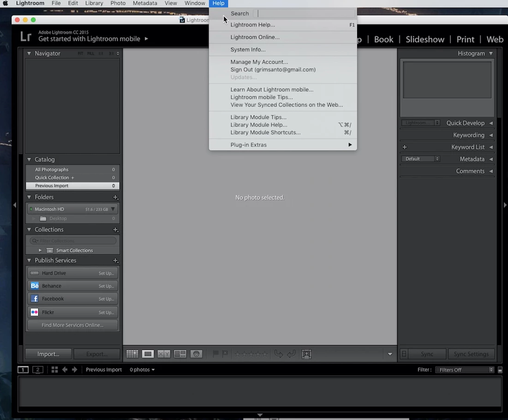Screen dimensions: 508x420
Task: Select All Photographs in Catalog
Action: (x=72, y=169)
